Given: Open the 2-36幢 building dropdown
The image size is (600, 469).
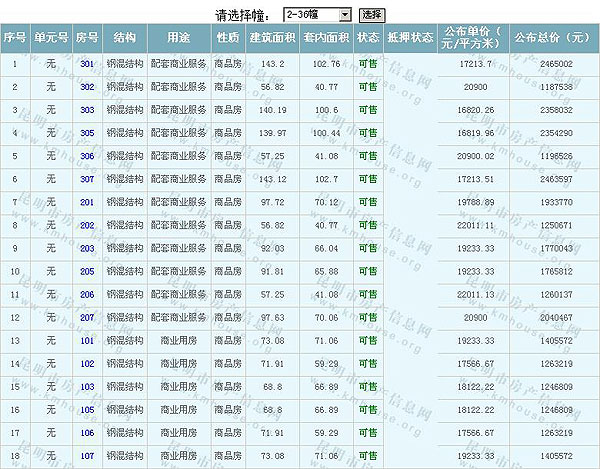Looking at the screenshot, I should coord(317,15).
